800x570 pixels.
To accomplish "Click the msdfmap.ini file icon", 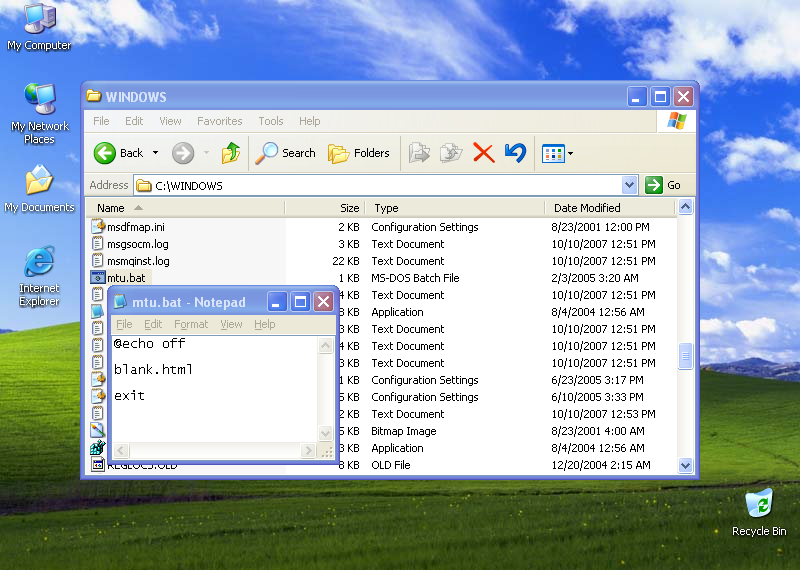I will 97,226.
